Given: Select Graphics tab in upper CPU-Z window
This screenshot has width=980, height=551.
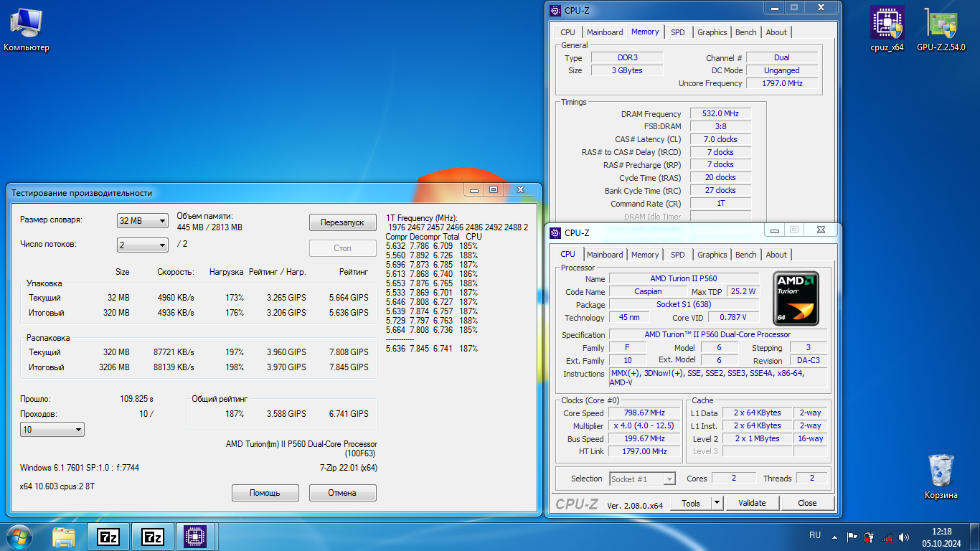Looking at the screenshot, I should 712,32.
